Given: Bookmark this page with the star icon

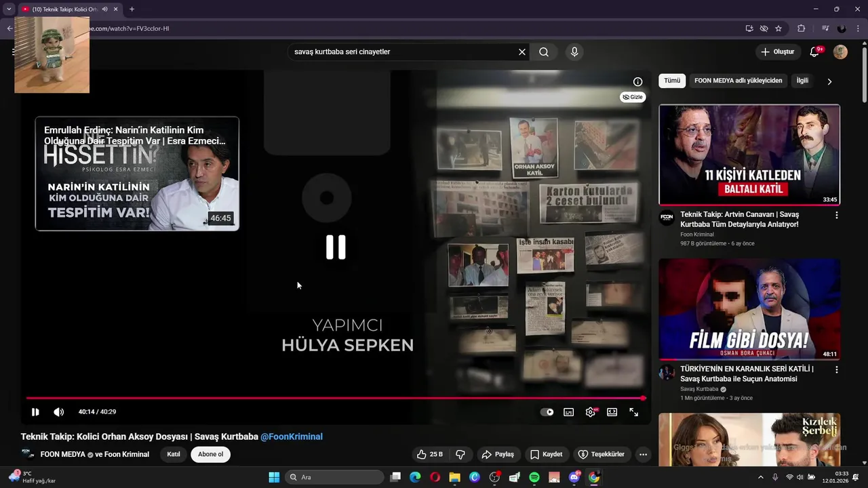Looking at the screenshot, I should click(778, 28).
